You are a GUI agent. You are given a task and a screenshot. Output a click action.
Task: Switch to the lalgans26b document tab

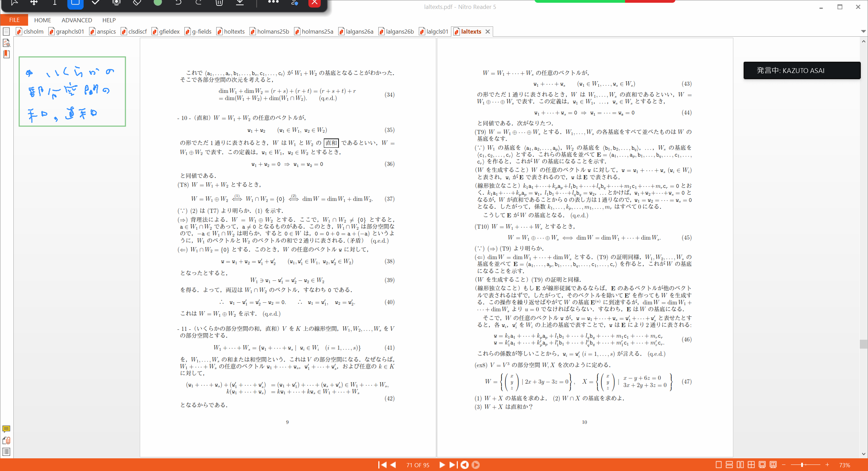click(x=396, y=32)
